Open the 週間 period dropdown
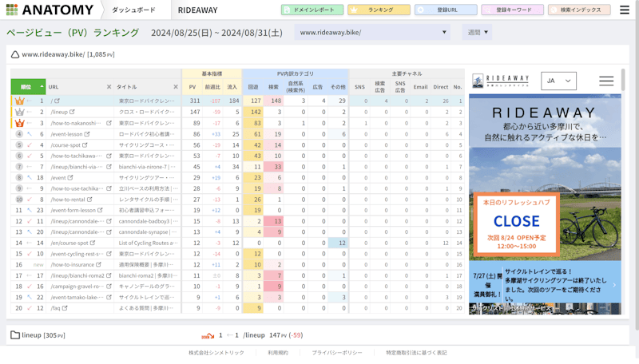Screen dimensions: 639x364 point(477,32)
